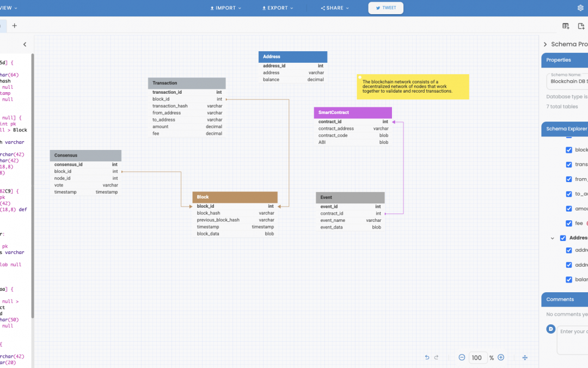Zoom in using the plus icon
This screenshot has width=588, height=368.
[x=501, y=358]
